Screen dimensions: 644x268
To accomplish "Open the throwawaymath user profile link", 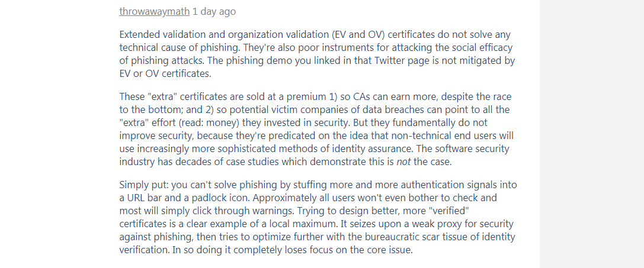I will [x=155, y=11].
